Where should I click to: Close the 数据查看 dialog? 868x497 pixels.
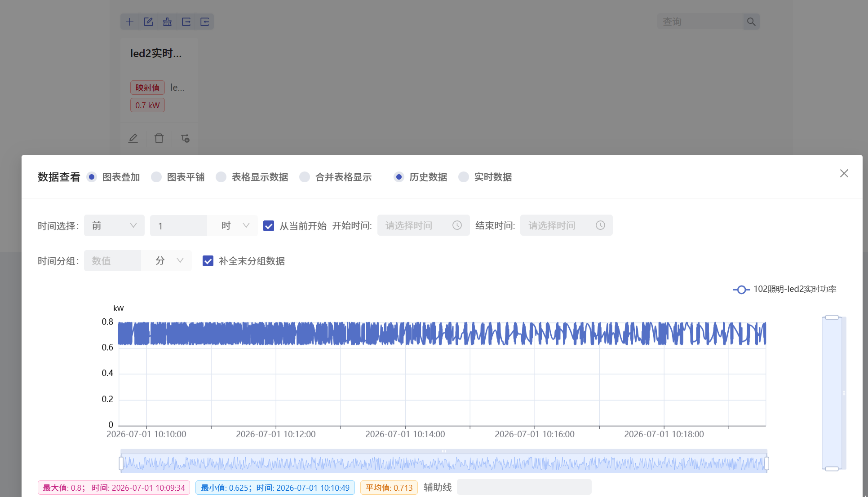(x=844, y=173)
